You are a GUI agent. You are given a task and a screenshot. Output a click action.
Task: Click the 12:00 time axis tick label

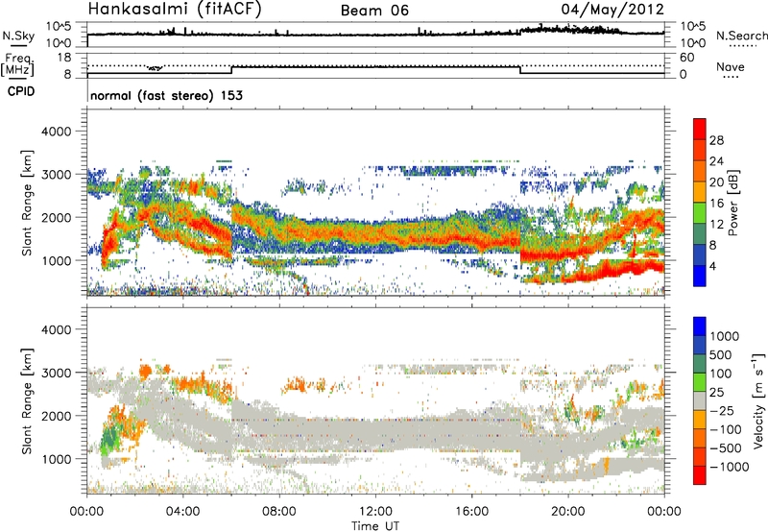pos(375,512)
